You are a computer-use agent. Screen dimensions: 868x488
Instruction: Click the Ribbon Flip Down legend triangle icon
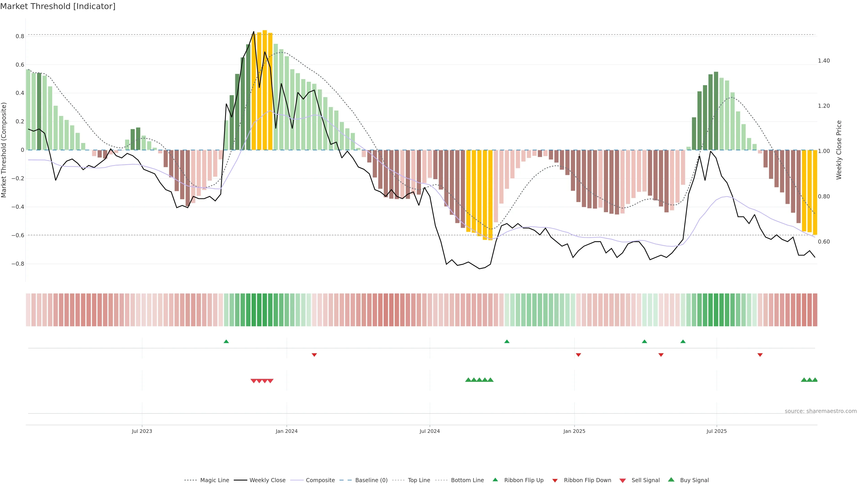pyautogui.click(x=555, y=481)
